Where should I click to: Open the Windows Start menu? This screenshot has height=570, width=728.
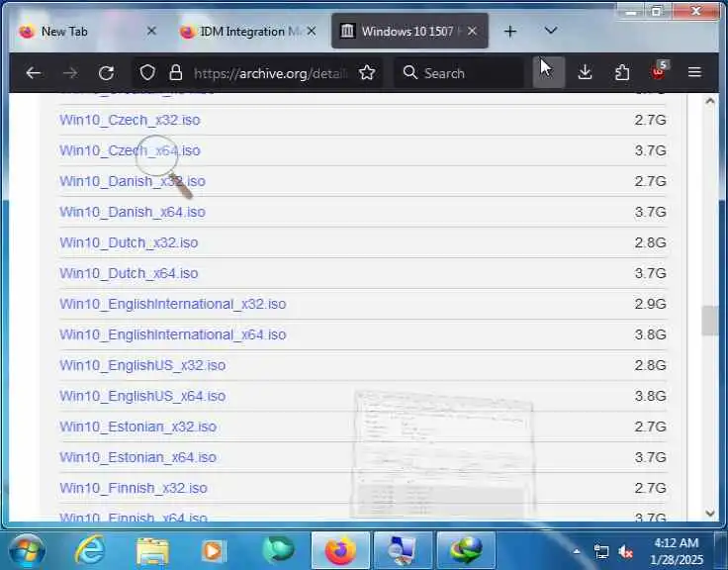point(27,551)
